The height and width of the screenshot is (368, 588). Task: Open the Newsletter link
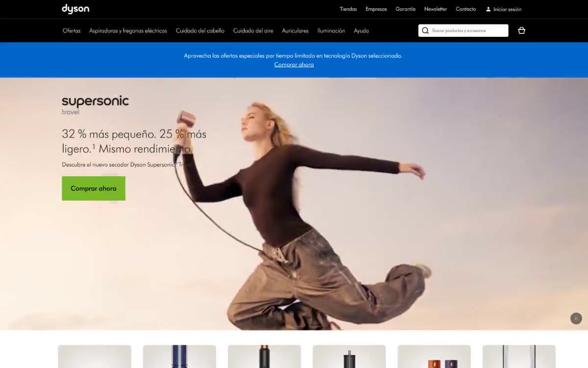(x=436, y=9)
